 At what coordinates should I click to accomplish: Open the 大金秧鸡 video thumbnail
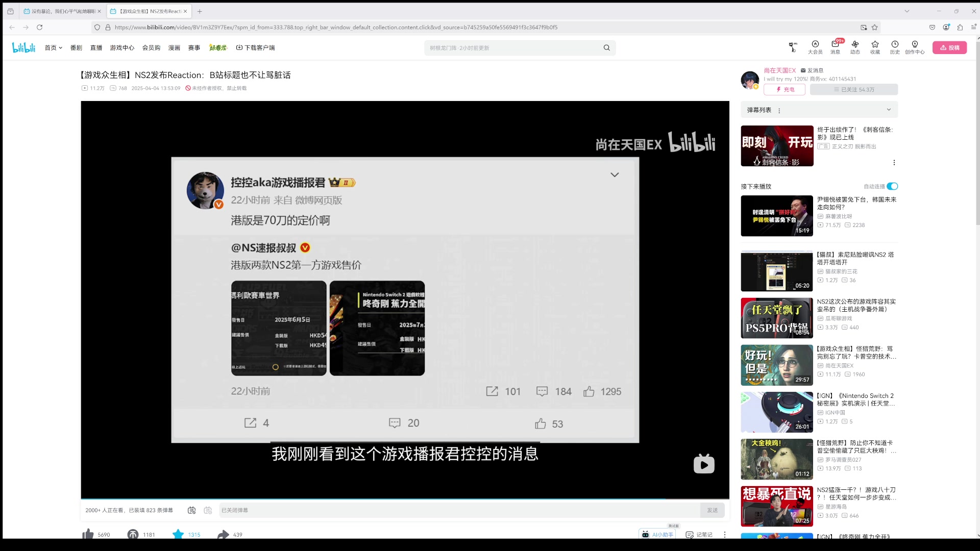click(x=776, y=459)
